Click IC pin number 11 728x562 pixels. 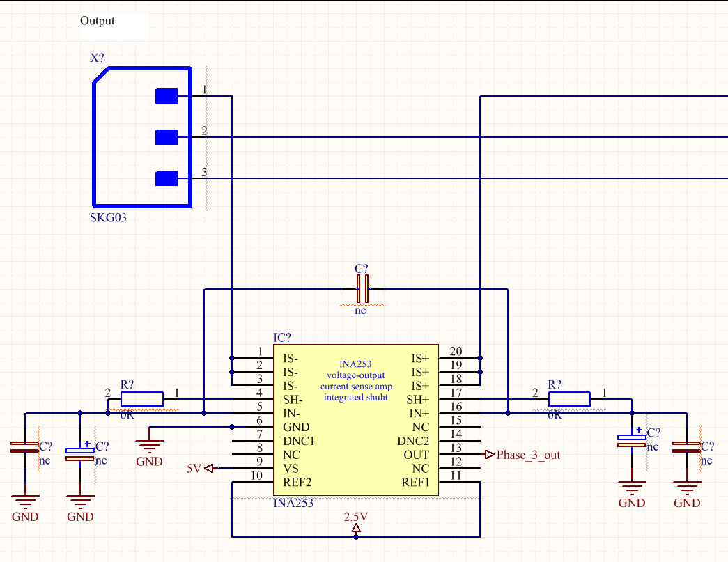[456, 476]
